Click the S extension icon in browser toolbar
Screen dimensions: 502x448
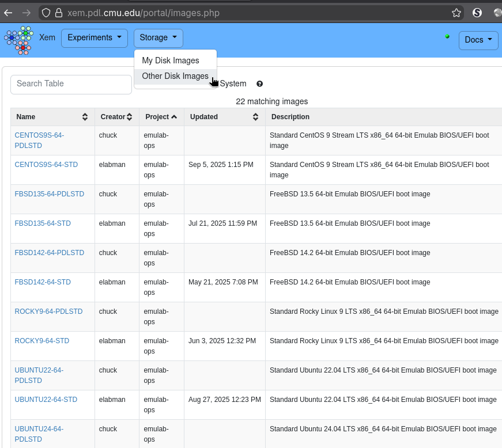click(477, 13)
